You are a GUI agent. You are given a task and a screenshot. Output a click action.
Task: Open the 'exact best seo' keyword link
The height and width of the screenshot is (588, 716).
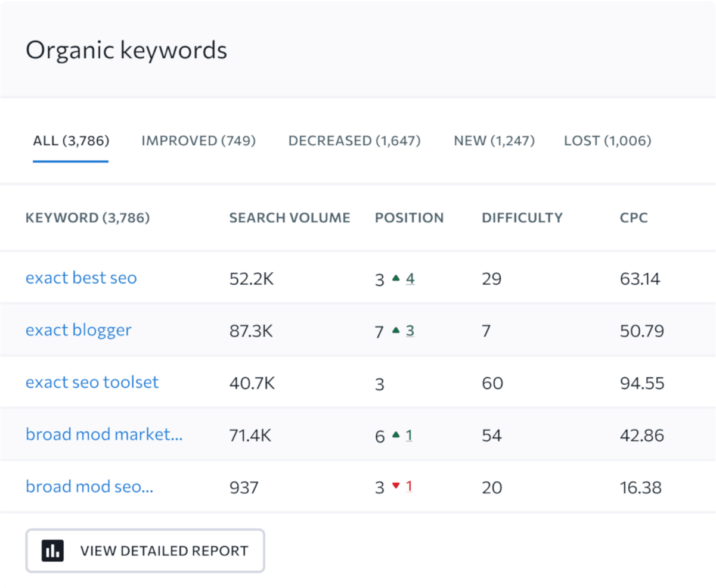coord(81,278)
